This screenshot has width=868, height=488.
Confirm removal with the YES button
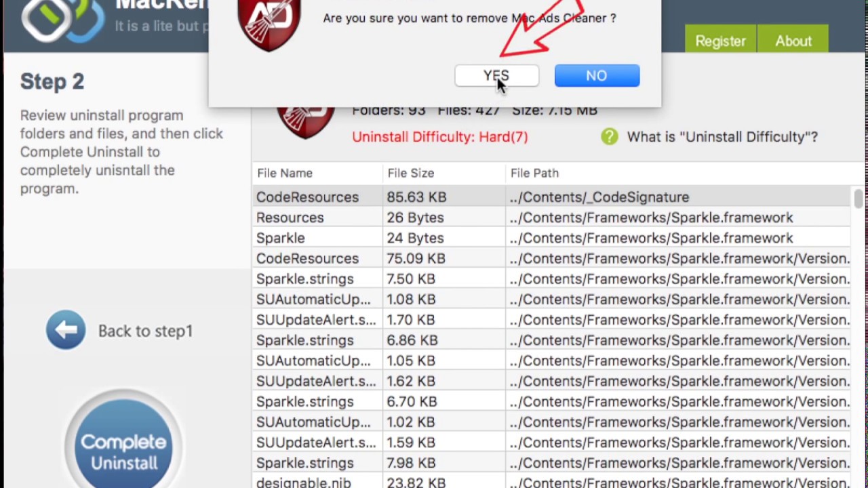pos(497,75)
